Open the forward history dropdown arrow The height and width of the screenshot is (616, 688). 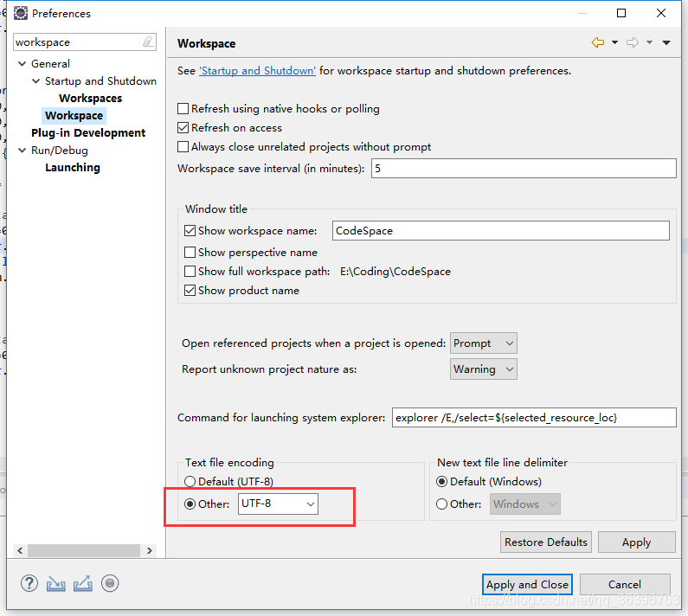tap(649, 42)
